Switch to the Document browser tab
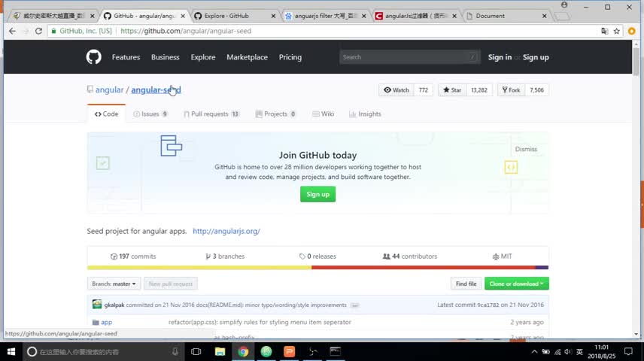The width and height of the screenshot is (644, 361). click(507, 16)
